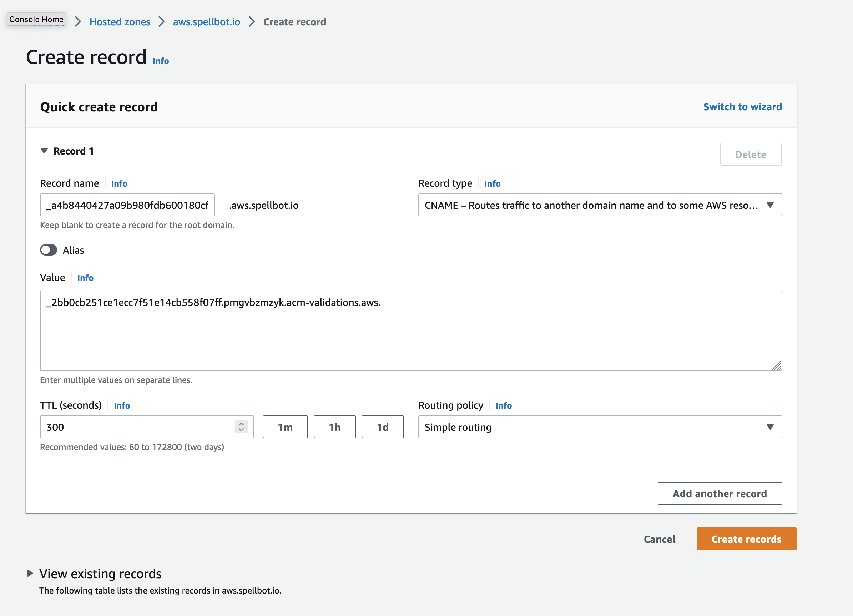This screenshot has height=616, width=853.
Task: Click the Create records button
Action: tap(746, 539)
